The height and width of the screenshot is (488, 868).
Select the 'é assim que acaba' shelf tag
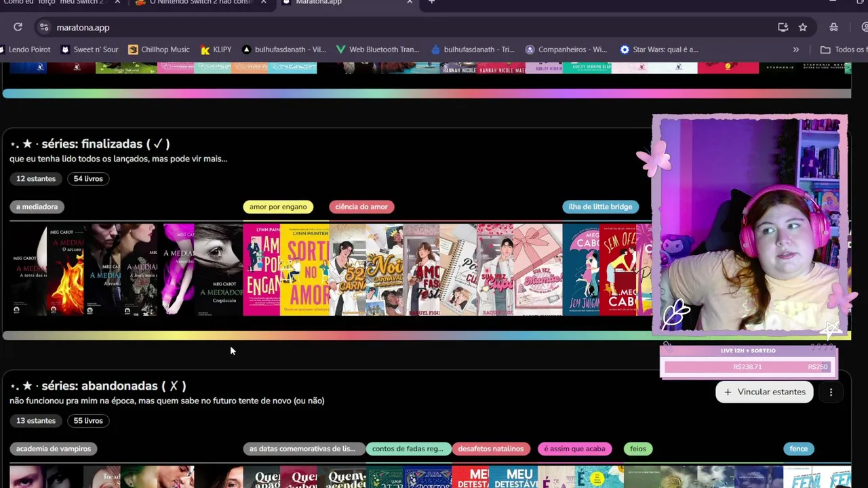574,449
